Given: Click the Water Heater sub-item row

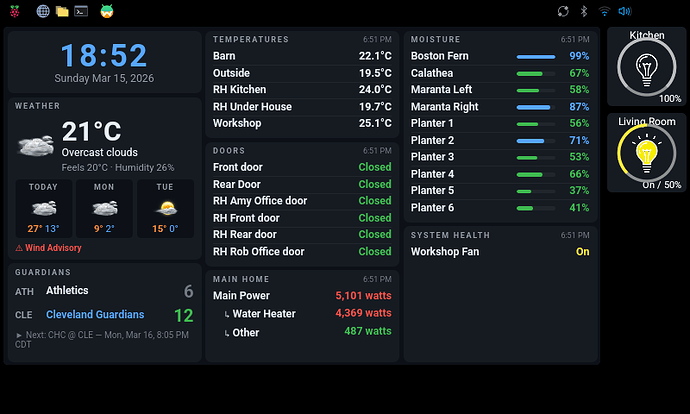Looking at the screenshot, I should point(302,314).
